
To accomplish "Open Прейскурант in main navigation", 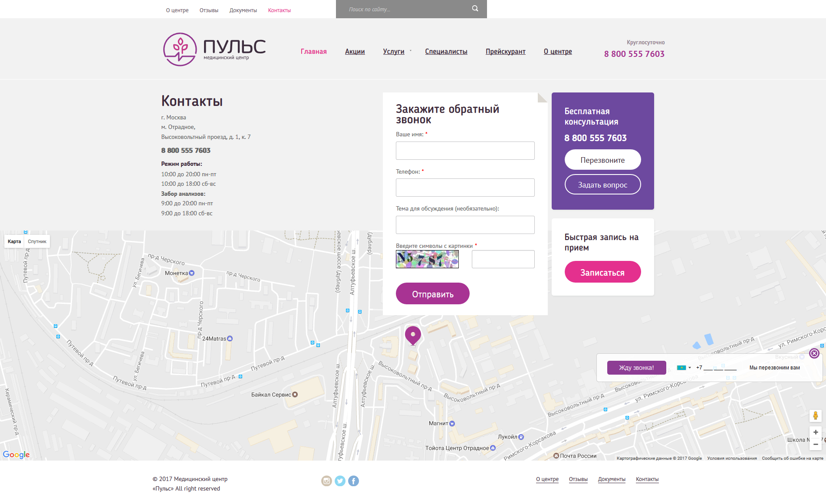I will (506, 51).
